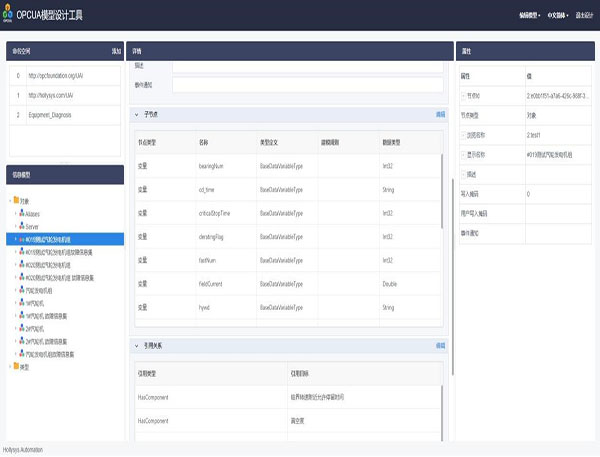
Task: Click the folder icon beside 类型 node
Action: (x=16, y=367)
